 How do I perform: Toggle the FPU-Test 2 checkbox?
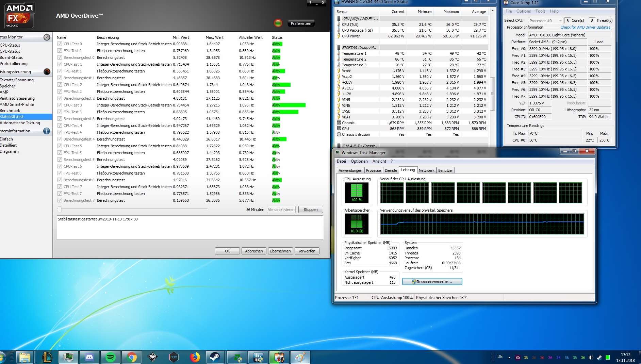[60, 92]
